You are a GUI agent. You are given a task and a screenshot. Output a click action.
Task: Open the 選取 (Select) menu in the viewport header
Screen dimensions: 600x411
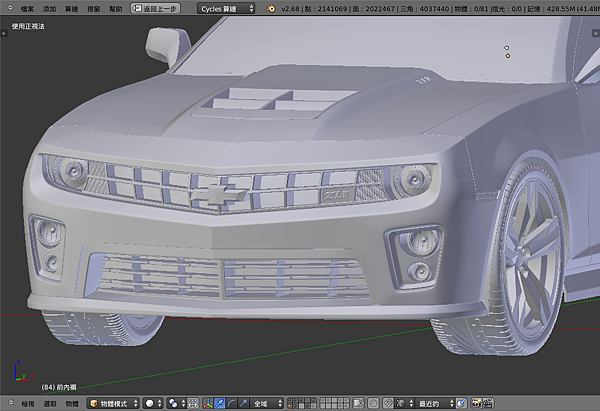[x=50, y=403]
